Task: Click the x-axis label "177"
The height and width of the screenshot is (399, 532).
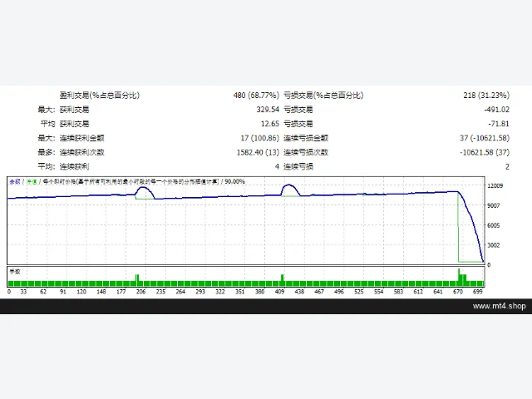Action: [121, 292]
